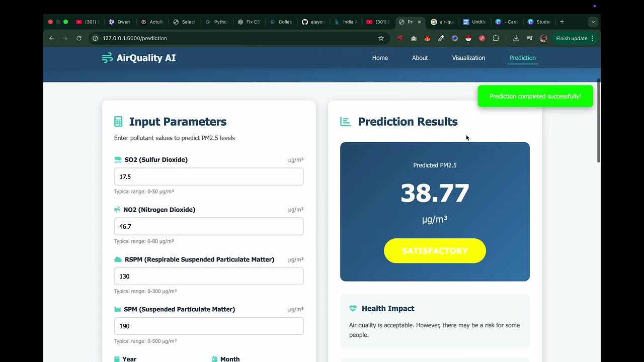Focus the RSPM input showing 130
This screenshot has height=362, width=644.
(209, 276)
